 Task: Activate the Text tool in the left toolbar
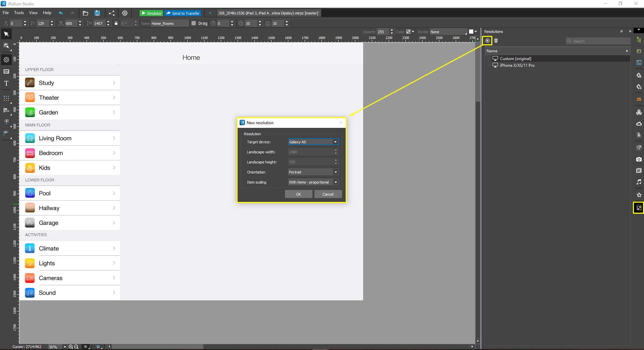6,84
